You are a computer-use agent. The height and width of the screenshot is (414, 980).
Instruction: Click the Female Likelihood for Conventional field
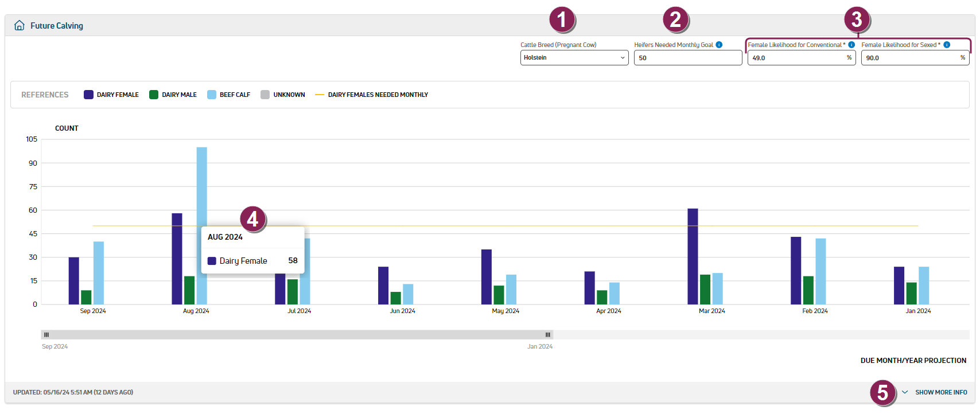tap(798, 58)
